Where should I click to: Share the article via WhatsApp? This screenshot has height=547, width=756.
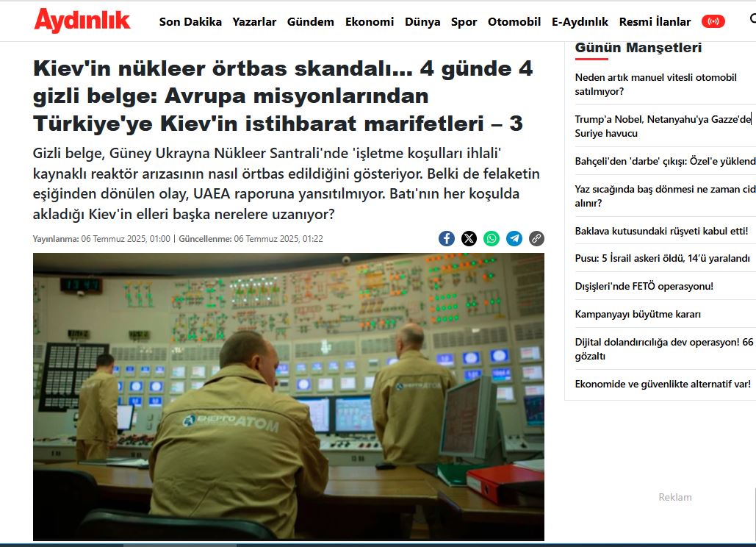coord(492,238)
